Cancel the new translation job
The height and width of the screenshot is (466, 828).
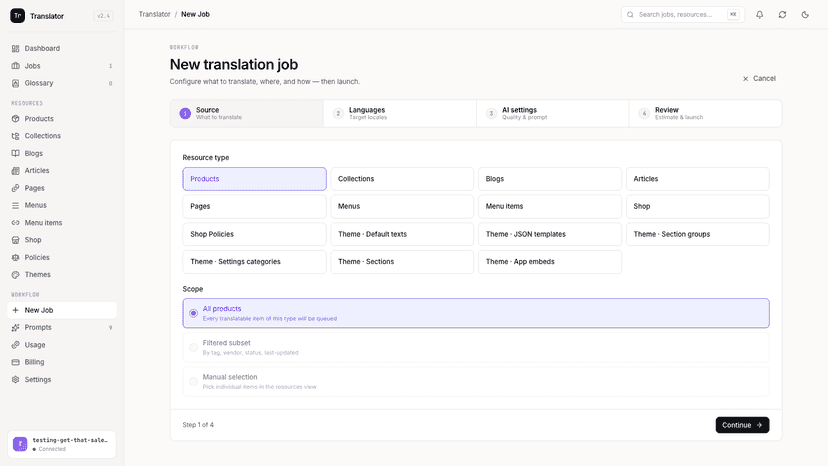coord(759,79)
